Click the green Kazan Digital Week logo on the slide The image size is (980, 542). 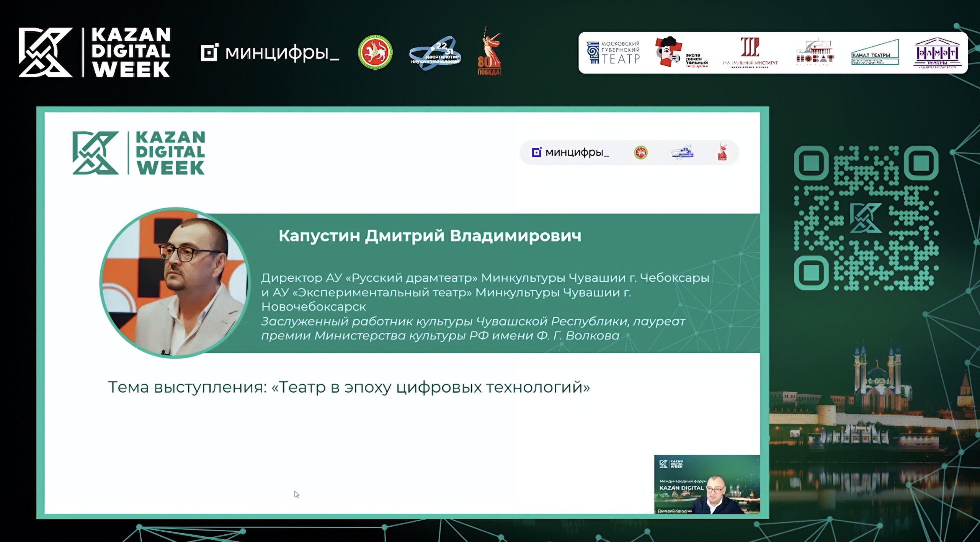[x=139, y=153]
